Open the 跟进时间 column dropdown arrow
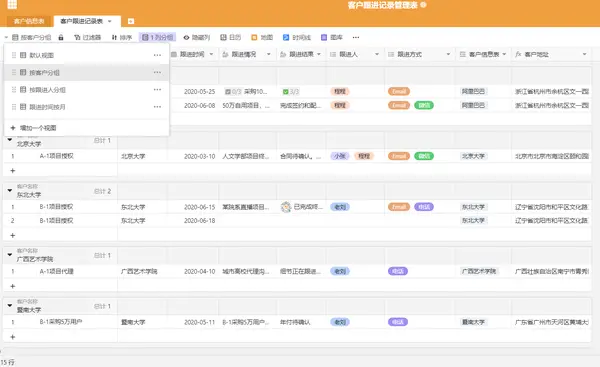 pos(211,54)
